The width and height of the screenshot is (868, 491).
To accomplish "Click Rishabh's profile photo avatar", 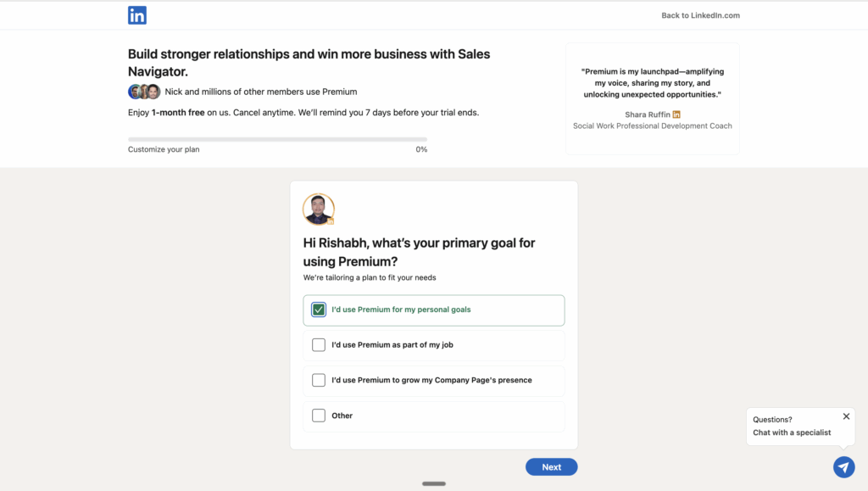I will click(x=318, y=209).
